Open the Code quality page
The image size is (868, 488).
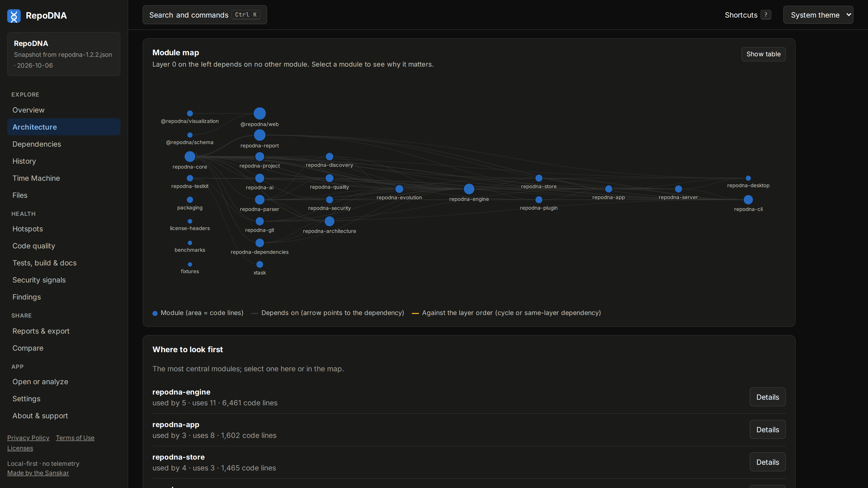[64, 246]
